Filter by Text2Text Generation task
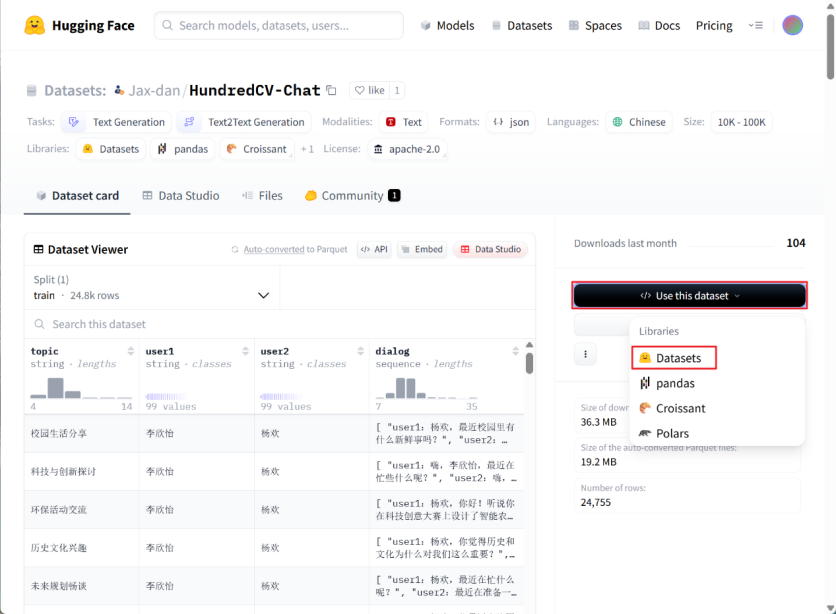Screen dimensions: 836x614 pyautogui.click(x=244, y=122)
